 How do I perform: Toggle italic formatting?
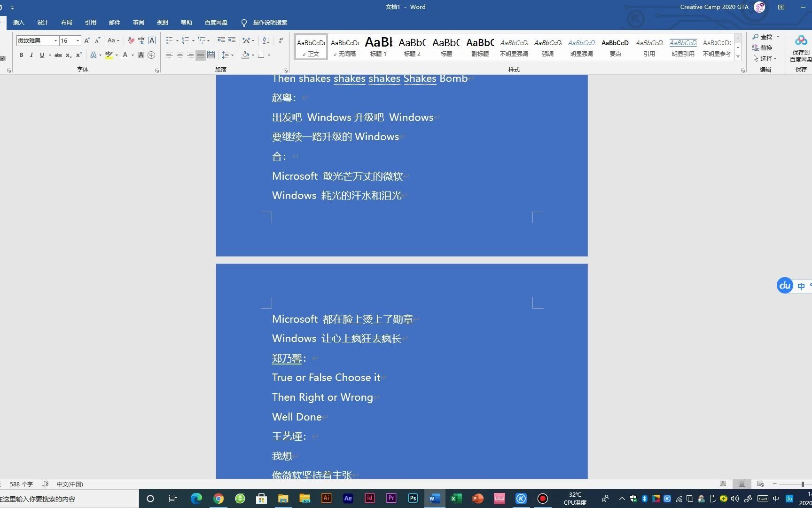pyautogui.click(x=31, y=55)
